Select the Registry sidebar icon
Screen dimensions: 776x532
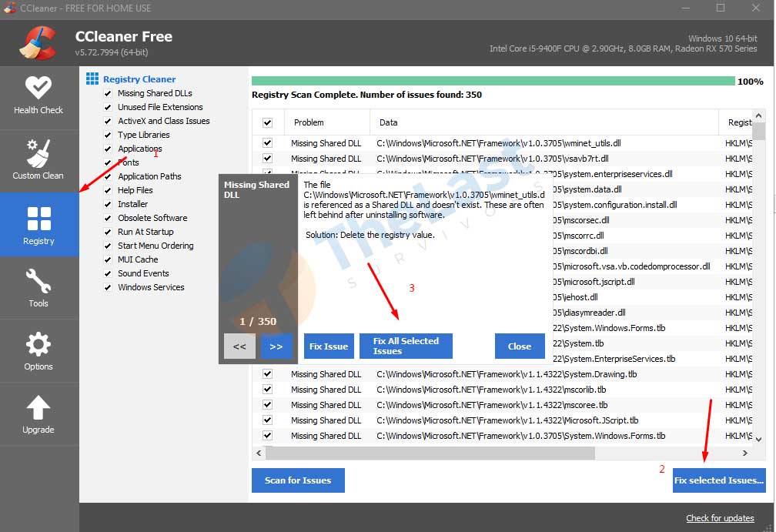[x=38, y=223]
